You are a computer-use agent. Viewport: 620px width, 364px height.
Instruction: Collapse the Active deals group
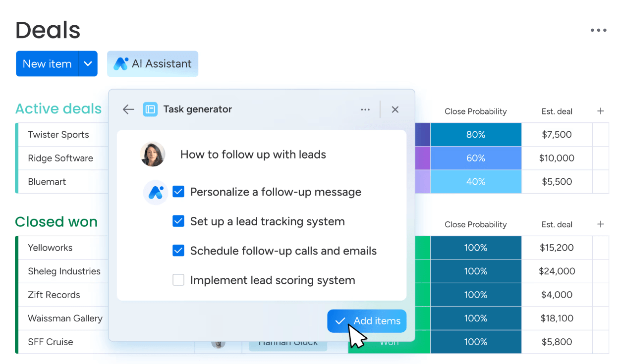(58, 108)
